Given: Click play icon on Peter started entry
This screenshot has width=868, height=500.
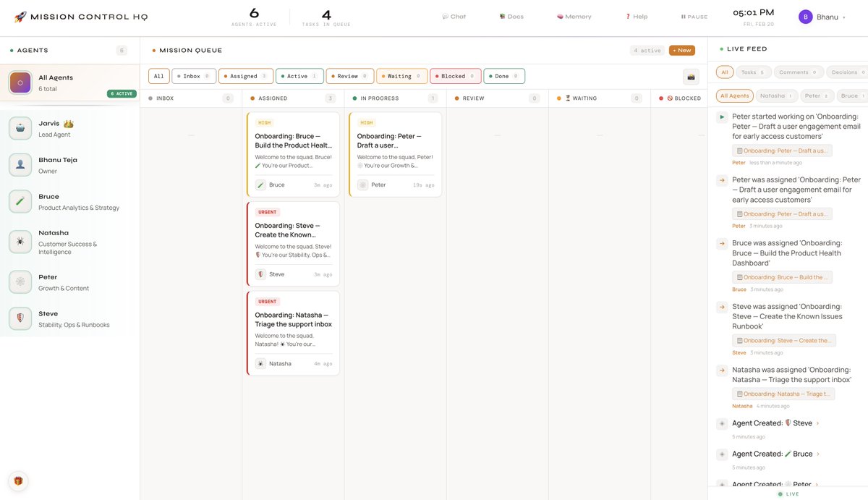Looking at the screenshot, I should pos(721,116).
